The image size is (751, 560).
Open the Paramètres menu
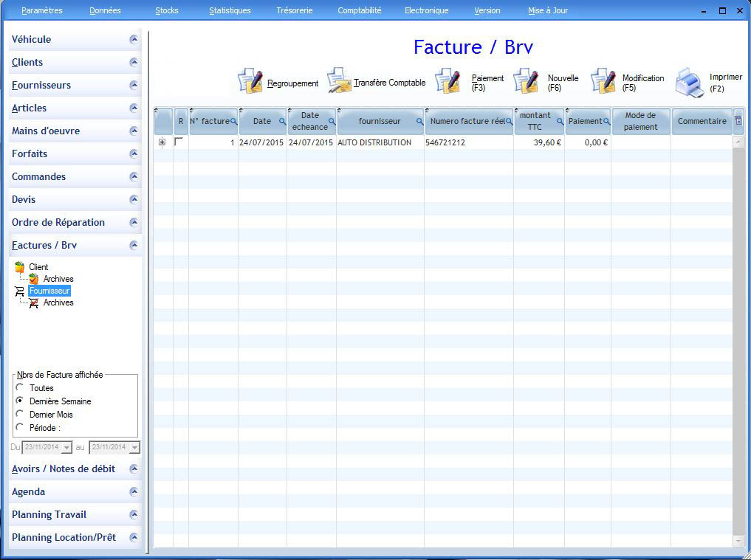[x=42, y=10]
